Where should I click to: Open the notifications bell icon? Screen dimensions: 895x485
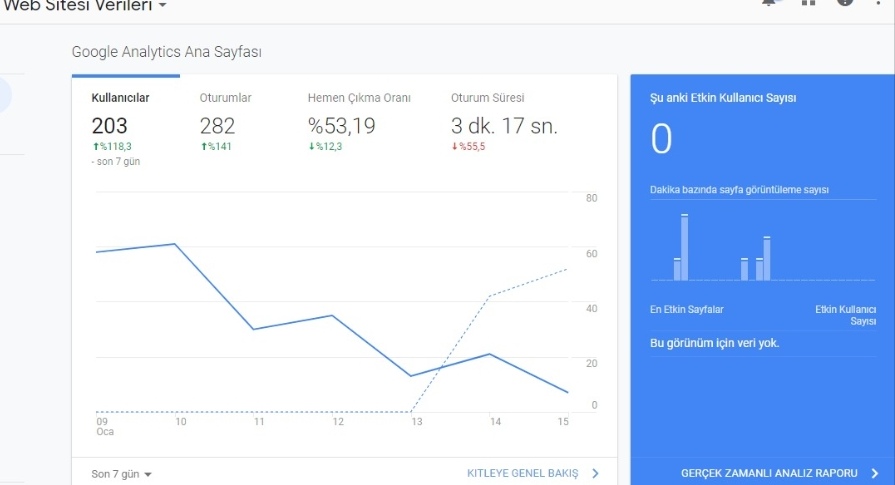click(769, 2)
